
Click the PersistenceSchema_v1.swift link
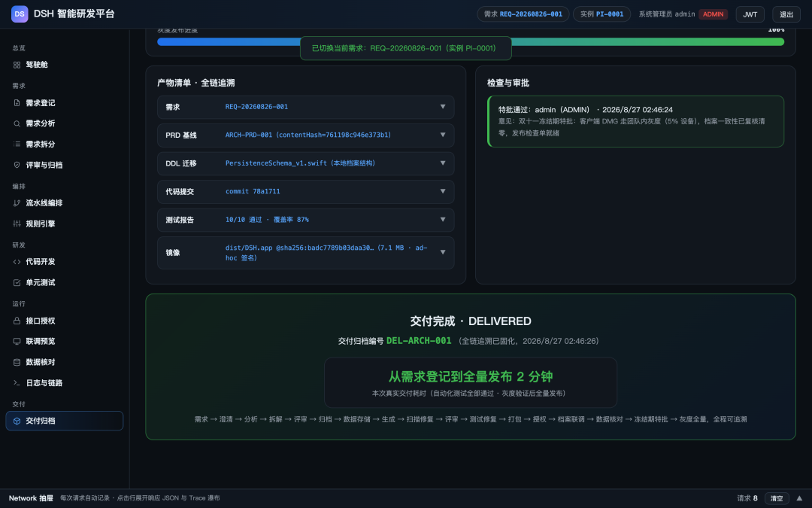point(300,163)
